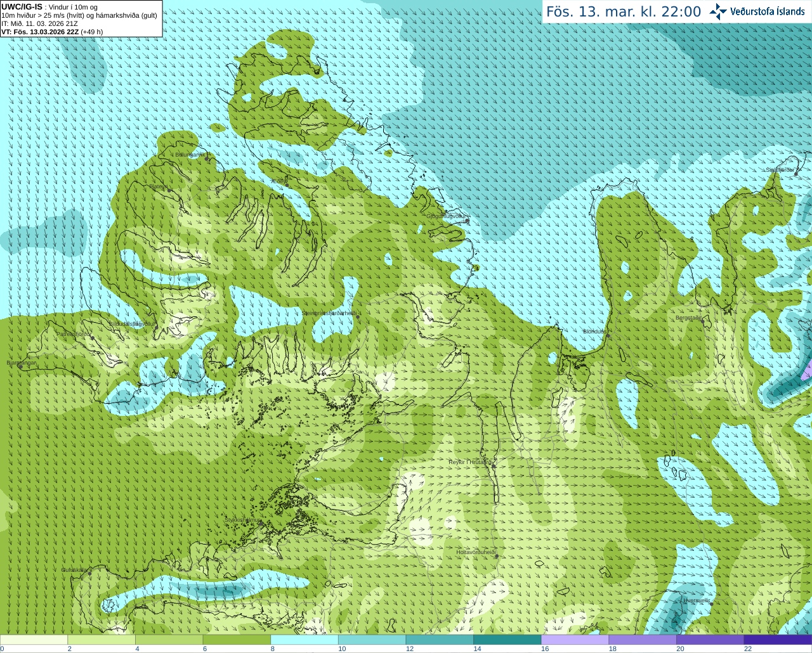Screen dimensions: 812x653
Task: Click the Reykir í Hrútafirði station label
Action: click(x=470, y=462)
